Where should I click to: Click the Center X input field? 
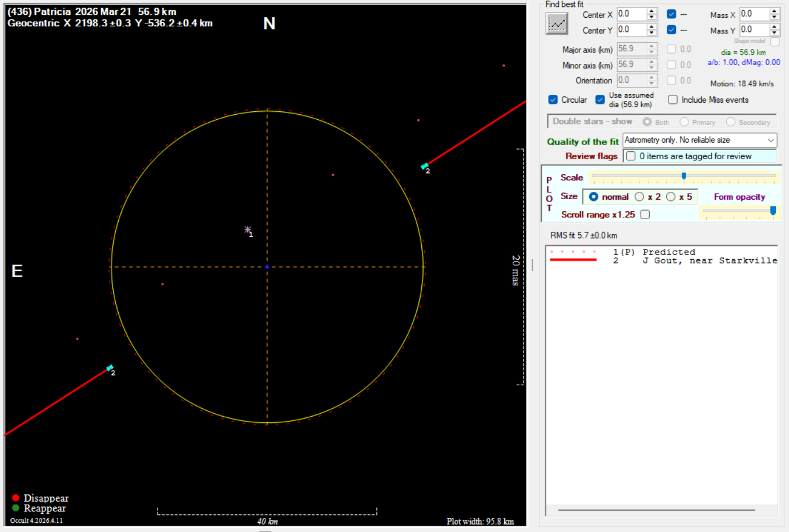(631, 14)
